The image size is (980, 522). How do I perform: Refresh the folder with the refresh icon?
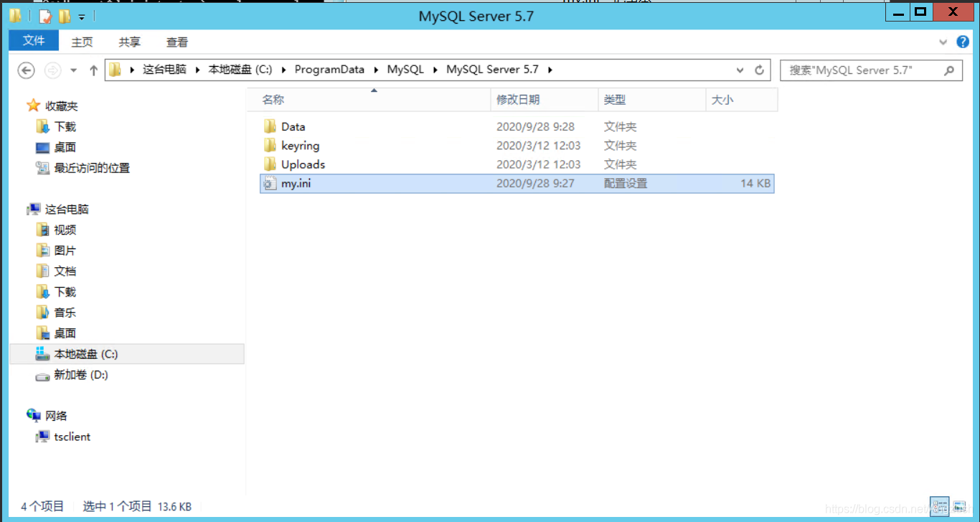[x=760, y=70]
